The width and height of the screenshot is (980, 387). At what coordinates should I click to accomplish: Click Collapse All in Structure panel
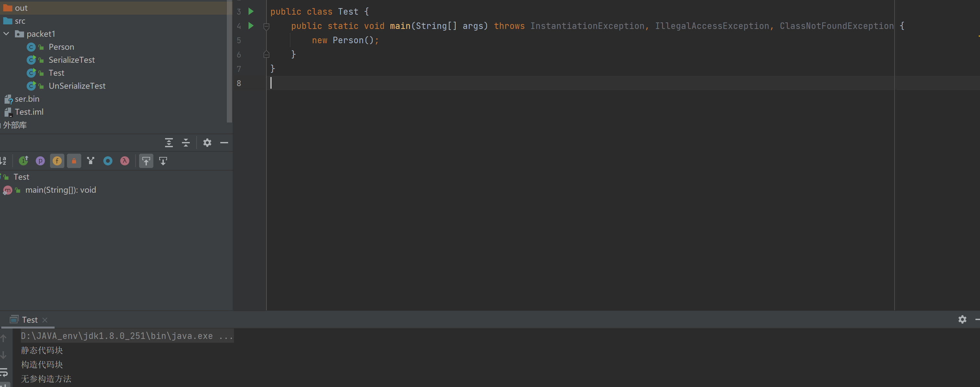[186, 143]
